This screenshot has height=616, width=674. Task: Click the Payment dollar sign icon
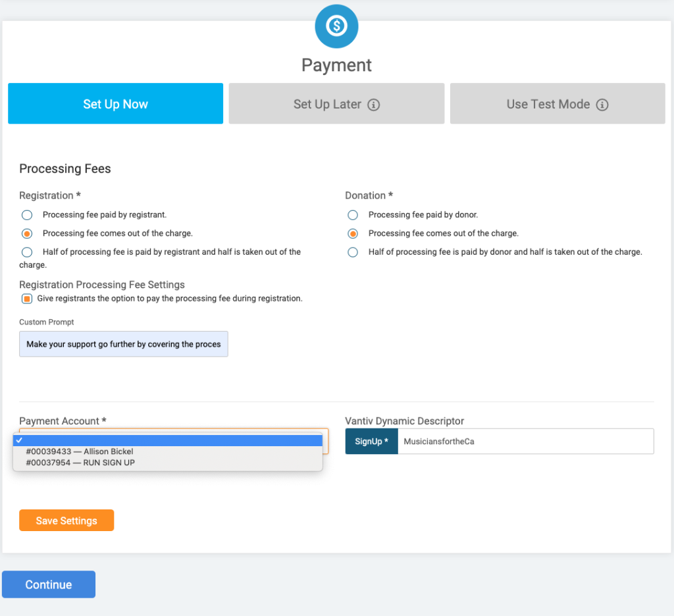click(x=336, y=26)
